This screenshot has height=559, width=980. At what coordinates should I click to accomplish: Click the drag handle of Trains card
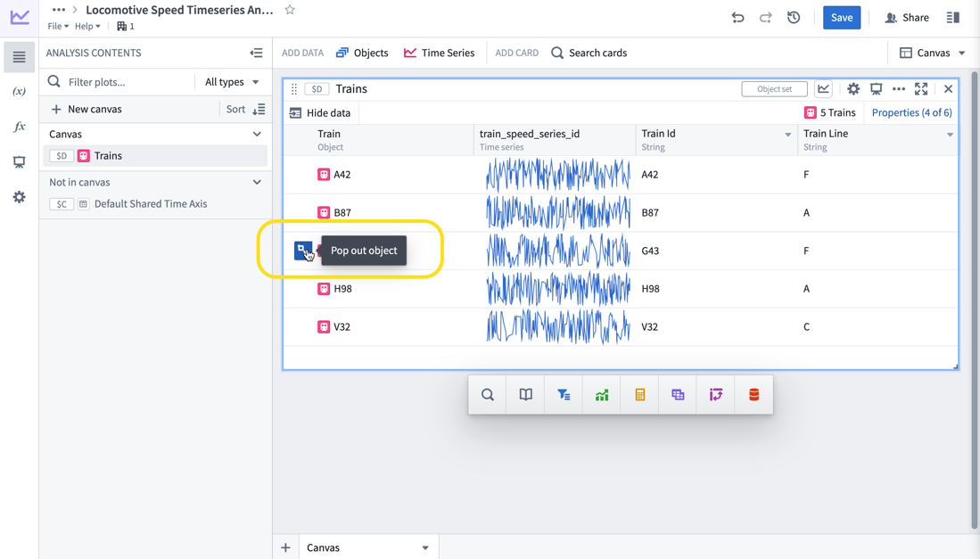coord(293,89)
